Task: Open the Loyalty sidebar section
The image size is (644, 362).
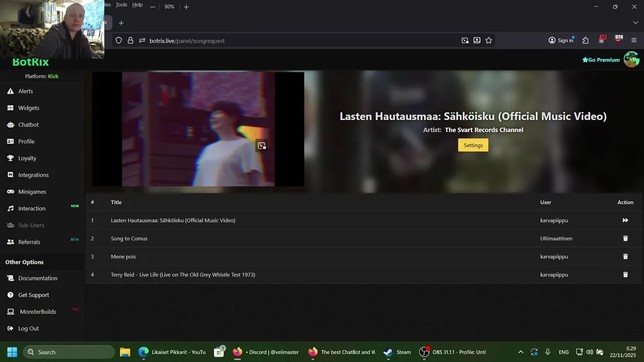Action: coord(27,158)
